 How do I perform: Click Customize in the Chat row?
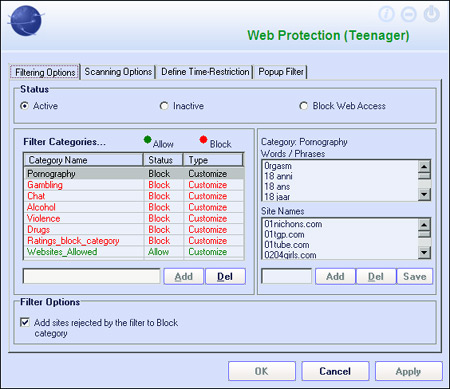[x=208, y=196]
